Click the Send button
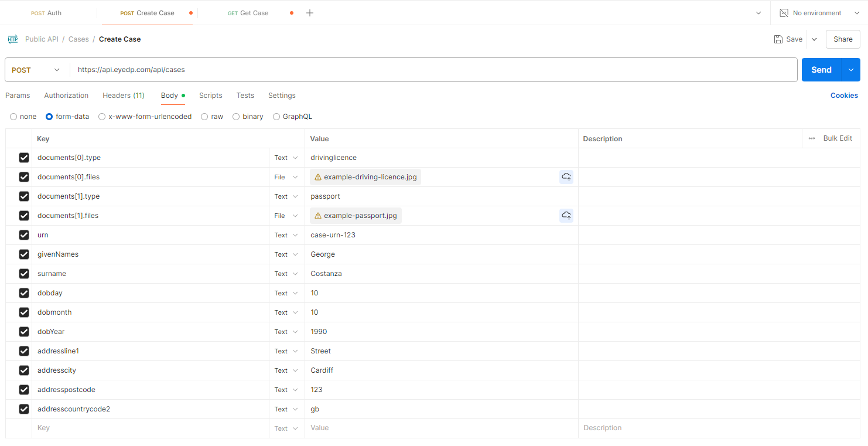This screenshot has height=446, width=868. (821, 69)
